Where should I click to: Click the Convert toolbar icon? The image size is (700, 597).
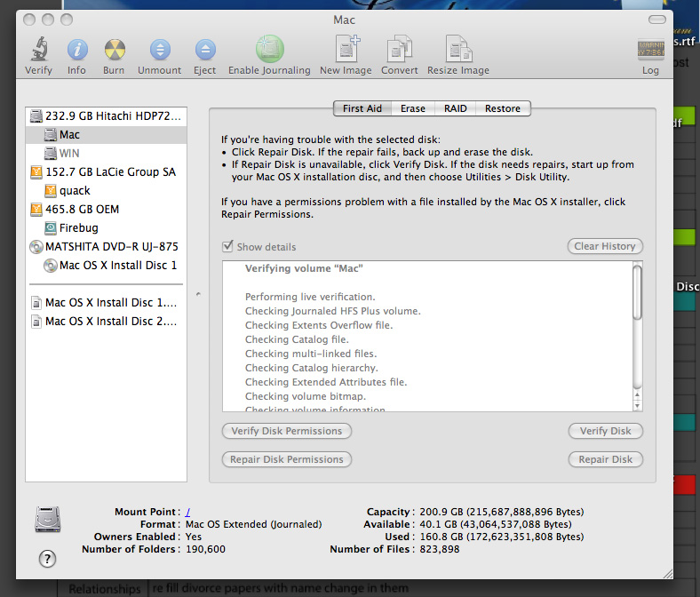(x=400, y=48)
